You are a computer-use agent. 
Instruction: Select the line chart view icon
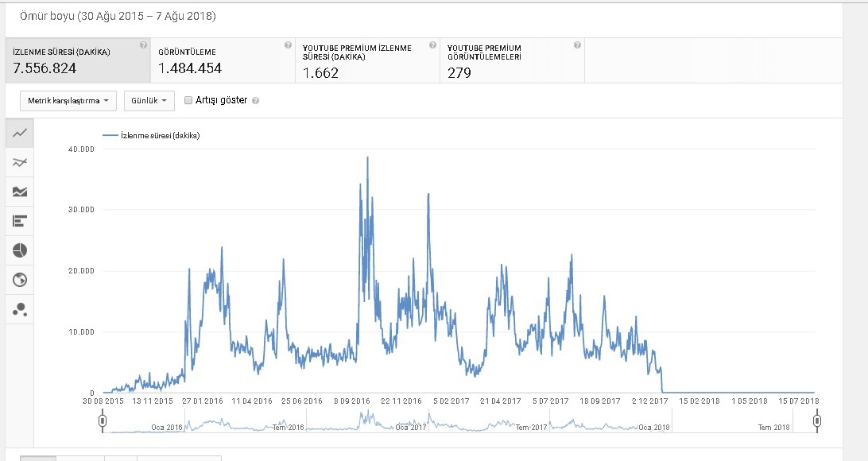coord(20,133)
